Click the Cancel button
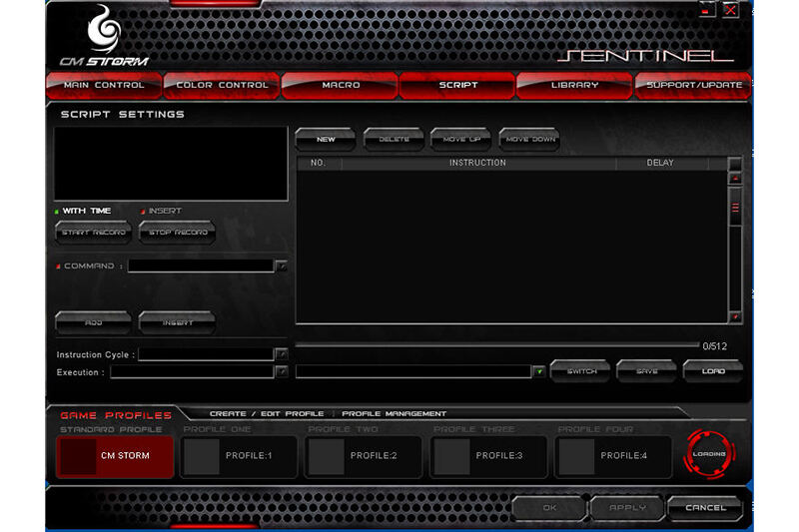The height and width of the screenshot is (532, 799). (x=705, y=508)
